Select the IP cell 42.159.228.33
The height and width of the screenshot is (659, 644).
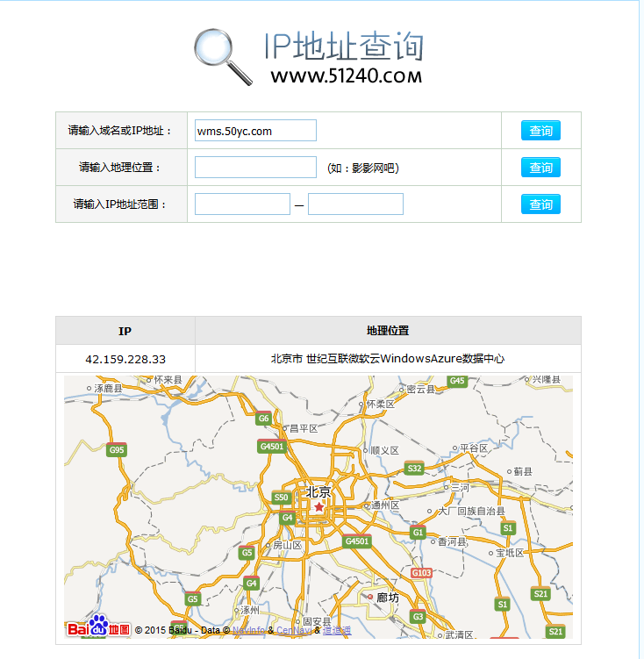click(125, 360)
